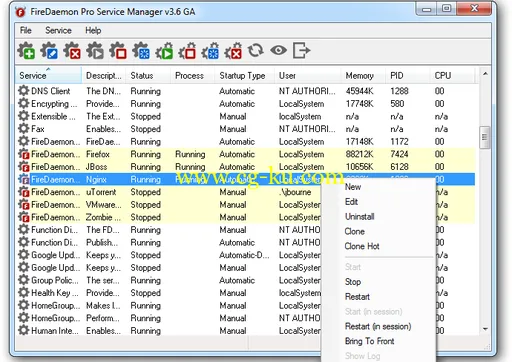Screen dimensions: 512x362
Task: Open the File menu
Action: click(26, 30)
